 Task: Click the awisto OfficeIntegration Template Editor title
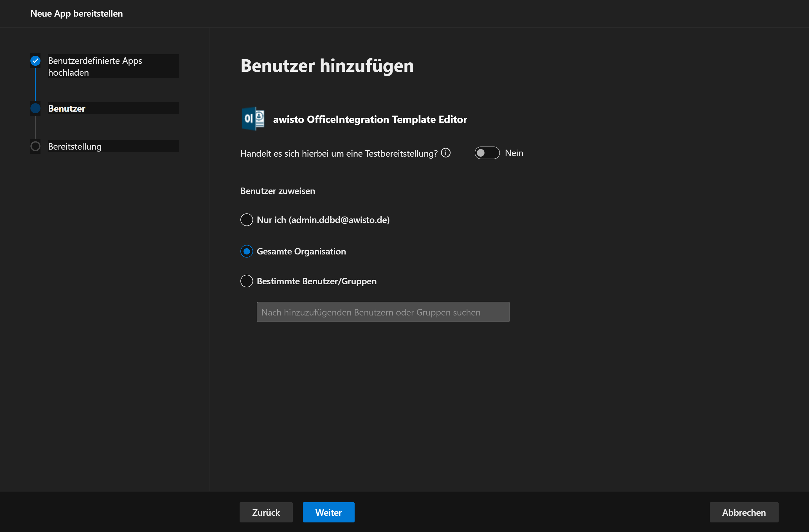pyautogui.click(x=370, y=119)
